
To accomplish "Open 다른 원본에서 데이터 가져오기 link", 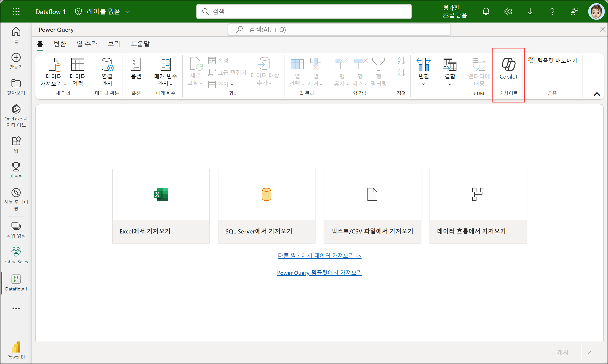I will [319, 256].
